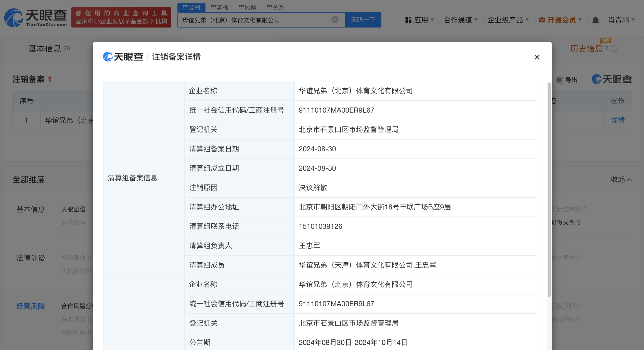Collapse the section with 收起

(x=621, y=179)
